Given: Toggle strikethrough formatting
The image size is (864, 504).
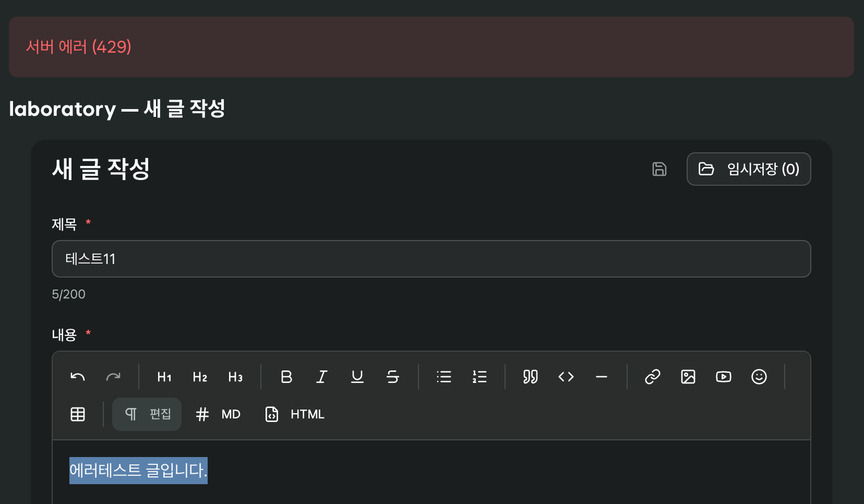Looking at the screenshot, I should (393, 377).
